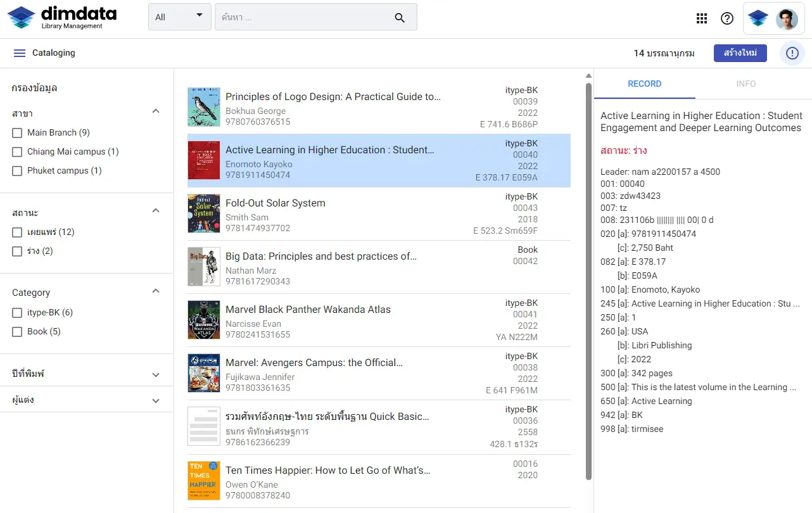This screenshot has width=812, height=513.
Task: Click the 998 [a]: tirmisee field
Action: pos(632,429)
